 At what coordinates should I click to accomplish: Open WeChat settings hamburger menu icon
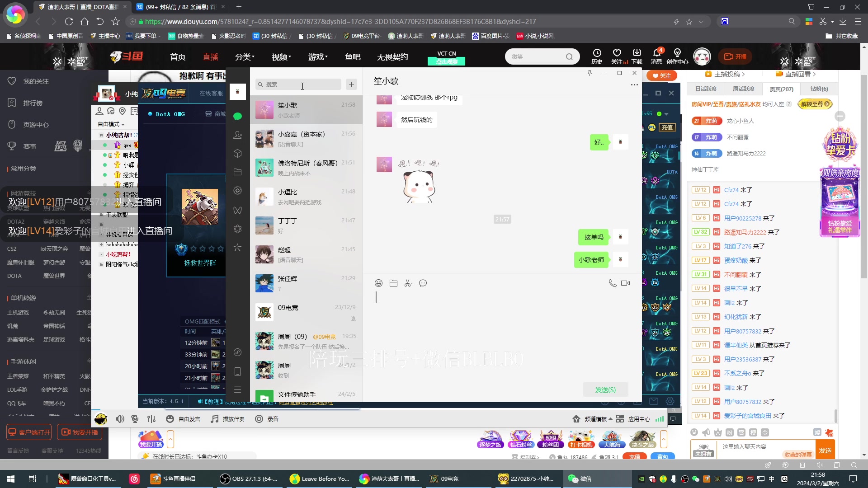coord(237,389)
